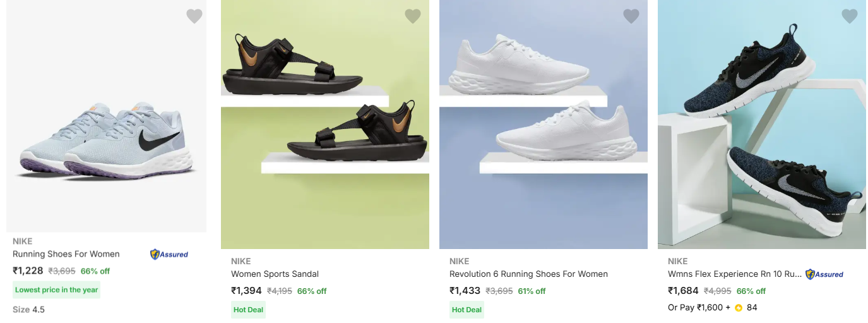Open 'Running Shoes For Women' product link
The width and height of the screenshot is (868, 323).
click(66, 254)
